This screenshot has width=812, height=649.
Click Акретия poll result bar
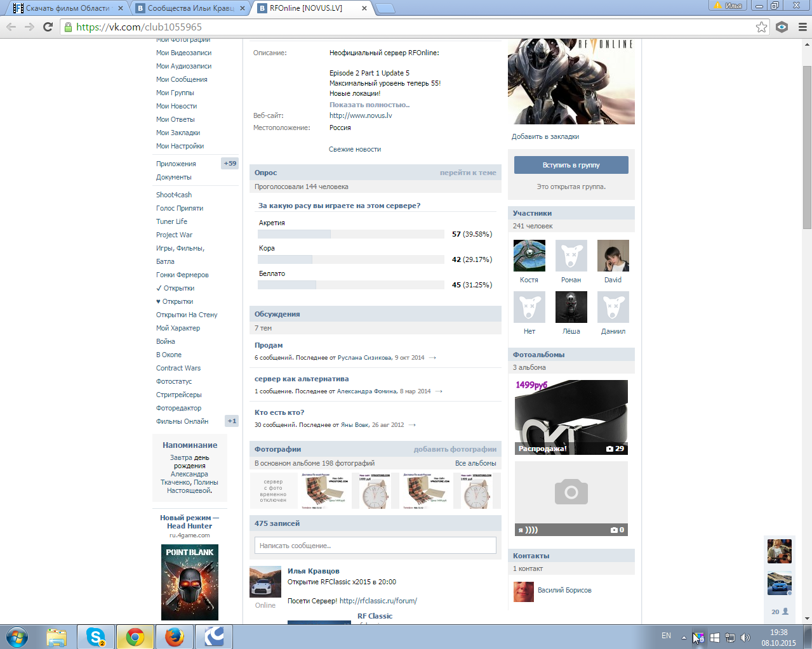tap(350, 234)
